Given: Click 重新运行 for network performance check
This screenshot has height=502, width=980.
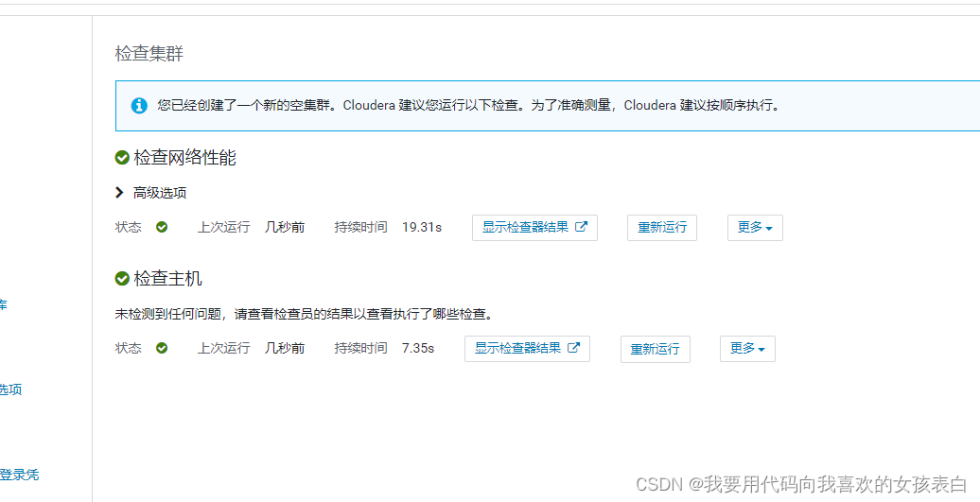Looking at the screenshot, I should (662, 227).
